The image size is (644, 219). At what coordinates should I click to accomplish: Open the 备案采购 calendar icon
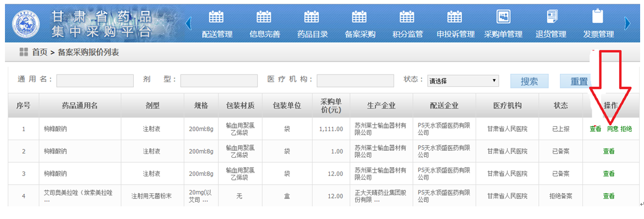[x=359, y=17]
